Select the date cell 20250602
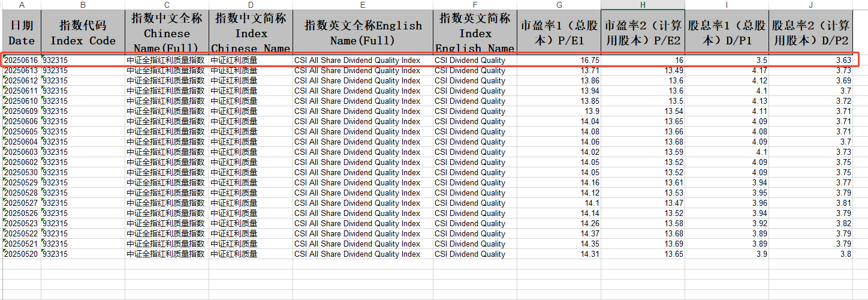This screenshot has height=300, width=868. pos(22,162)
